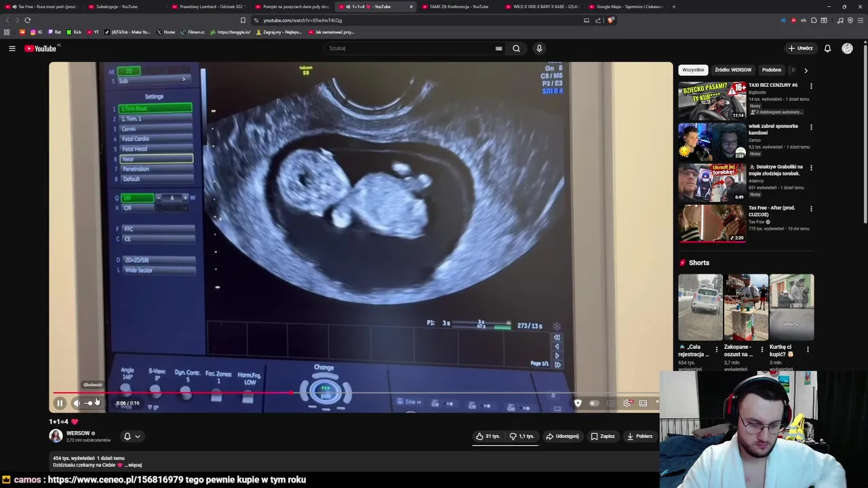Open the Cała rejestracja short
Viewport: 868px width, 488px height.
point(701,307)
